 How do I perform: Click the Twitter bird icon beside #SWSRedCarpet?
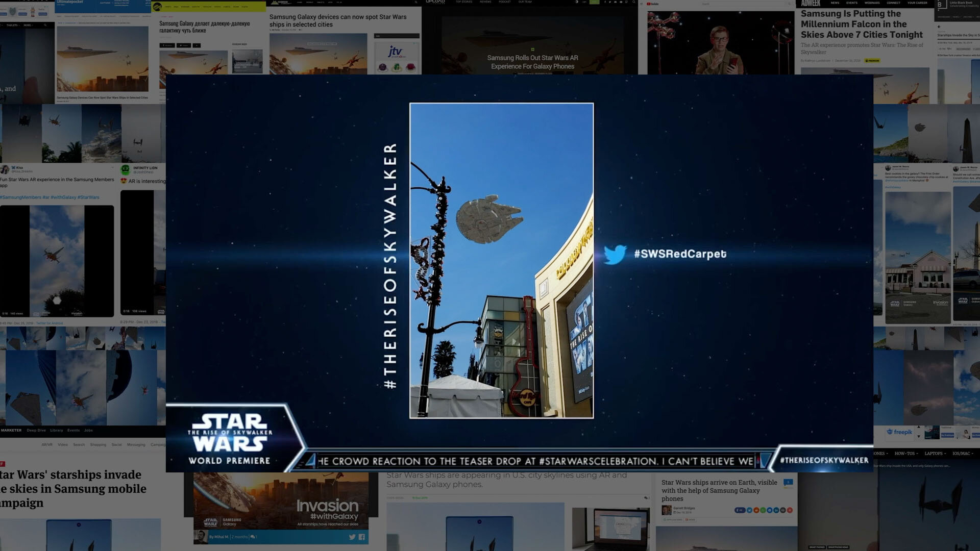[x=615, y=254]
